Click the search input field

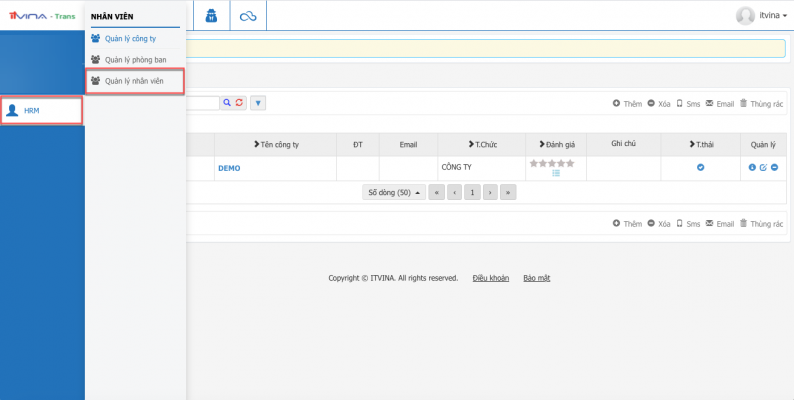(x=202, y=103)
